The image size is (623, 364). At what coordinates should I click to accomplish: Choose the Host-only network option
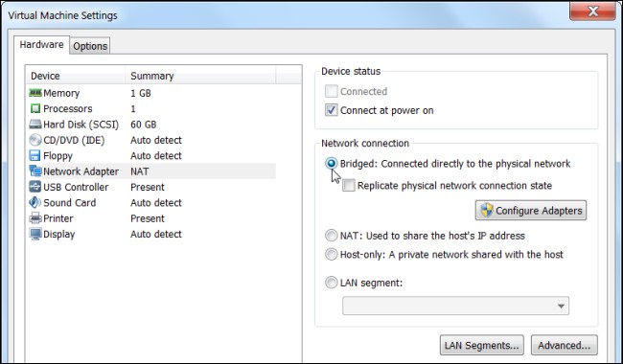click(x=331, y=254)
